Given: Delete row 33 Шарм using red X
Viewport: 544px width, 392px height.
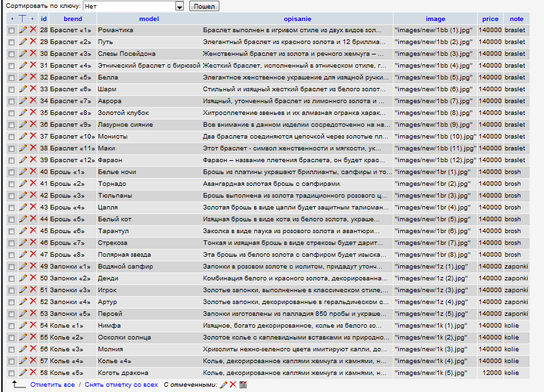Looking at the screenshot, I should click(33, 89).
